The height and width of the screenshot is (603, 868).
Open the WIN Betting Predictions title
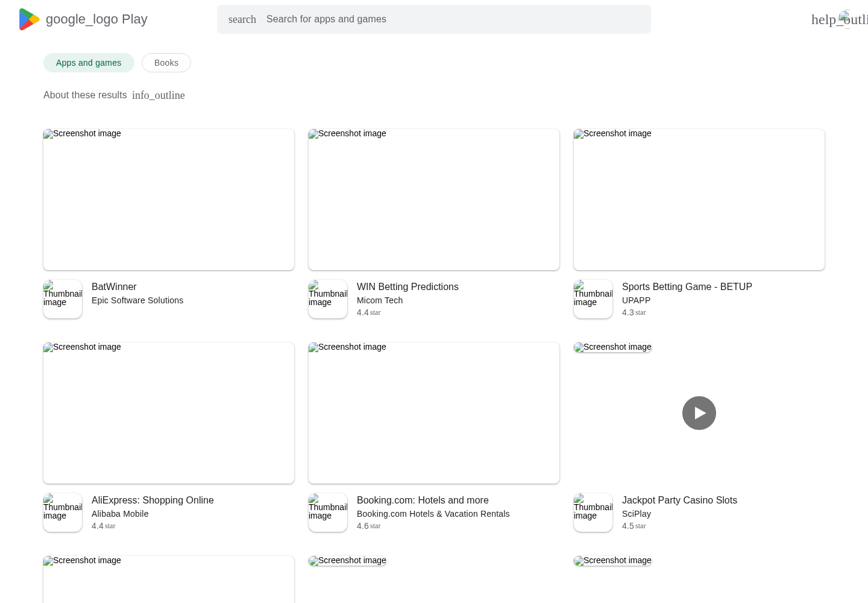[407, 287]
